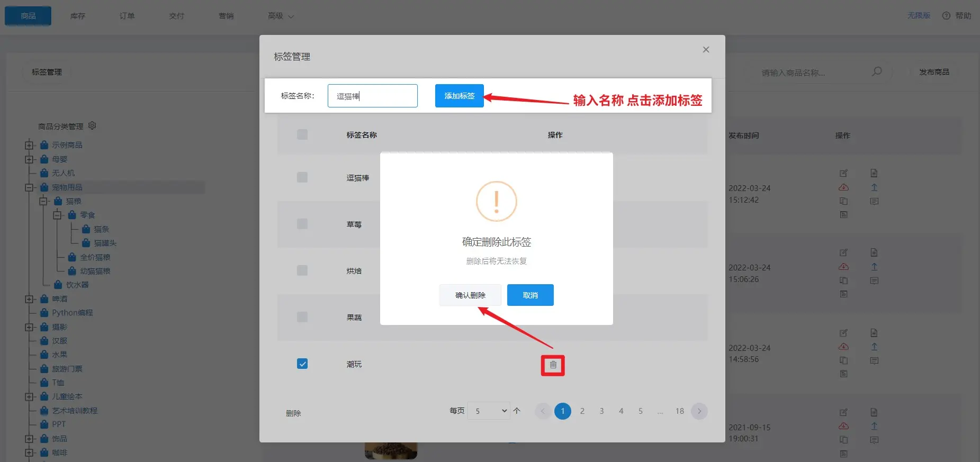Click the 删除 bulk delete button at dialog bottom
Screen dimensions: 980x462
coord(293,413)
